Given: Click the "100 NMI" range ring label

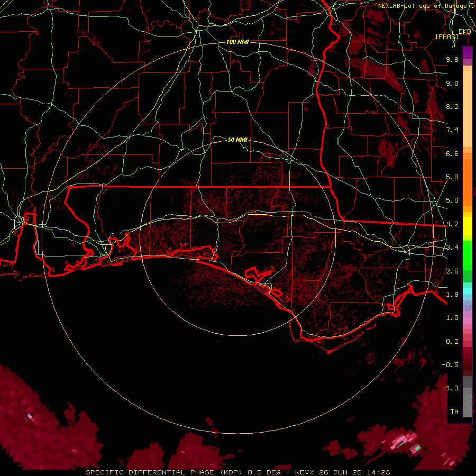Looking at the screenshot, I should pyautogui.click(x=237, y=42).
